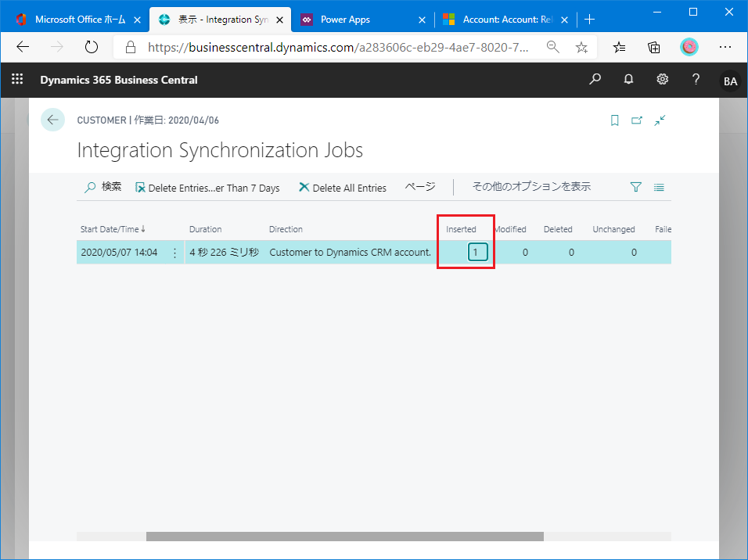The image size is (748, 560).
Task: Click Delete Entries Older Than 7 Days
Action: coord(207,188)
